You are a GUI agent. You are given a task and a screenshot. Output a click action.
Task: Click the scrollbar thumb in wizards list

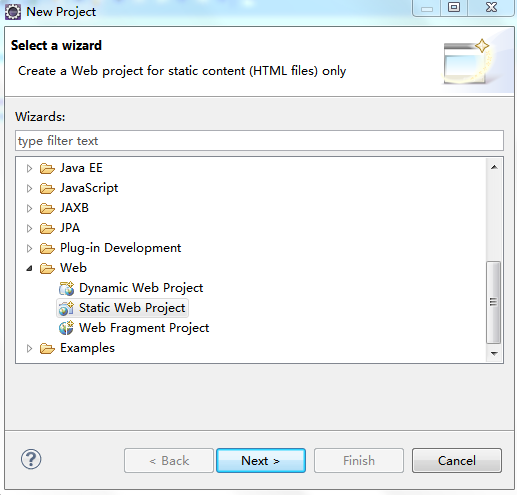(x=494, y=302)
